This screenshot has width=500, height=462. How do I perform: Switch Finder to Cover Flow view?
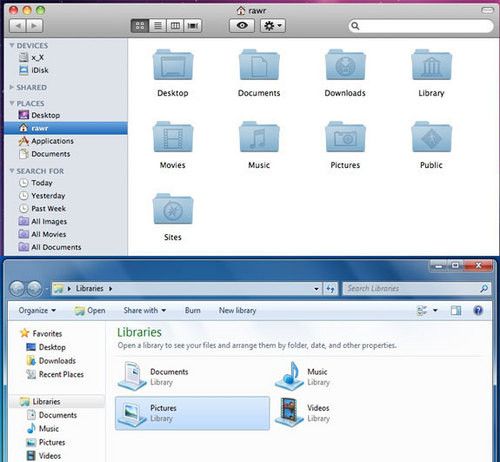click(x=193, y=26)
